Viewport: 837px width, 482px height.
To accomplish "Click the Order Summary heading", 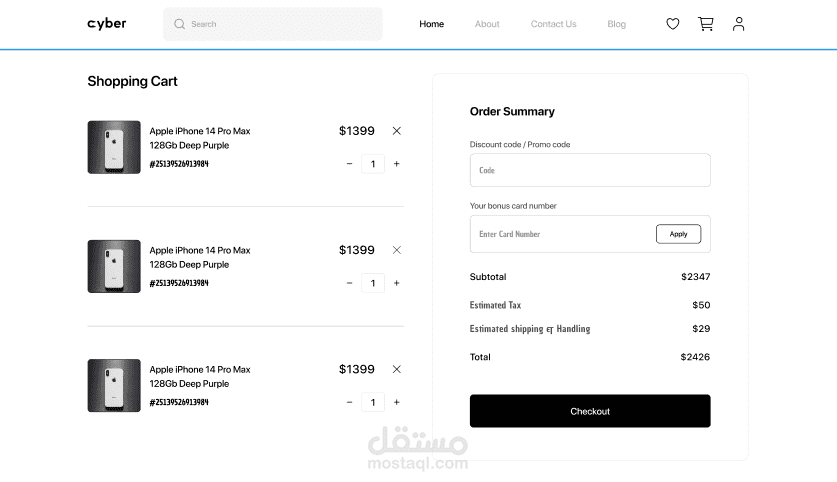I will [512, 111].
